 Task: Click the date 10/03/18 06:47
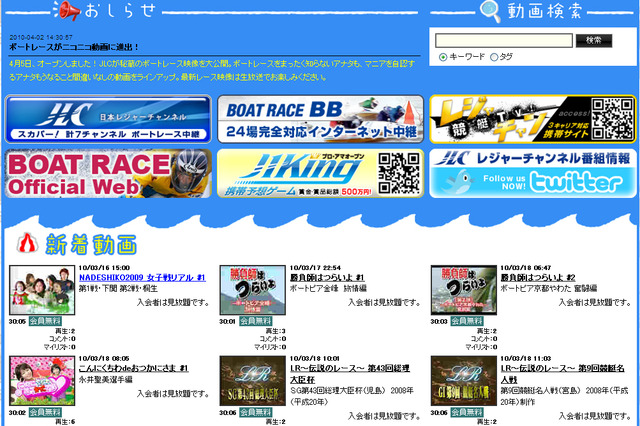coord(526,268)
